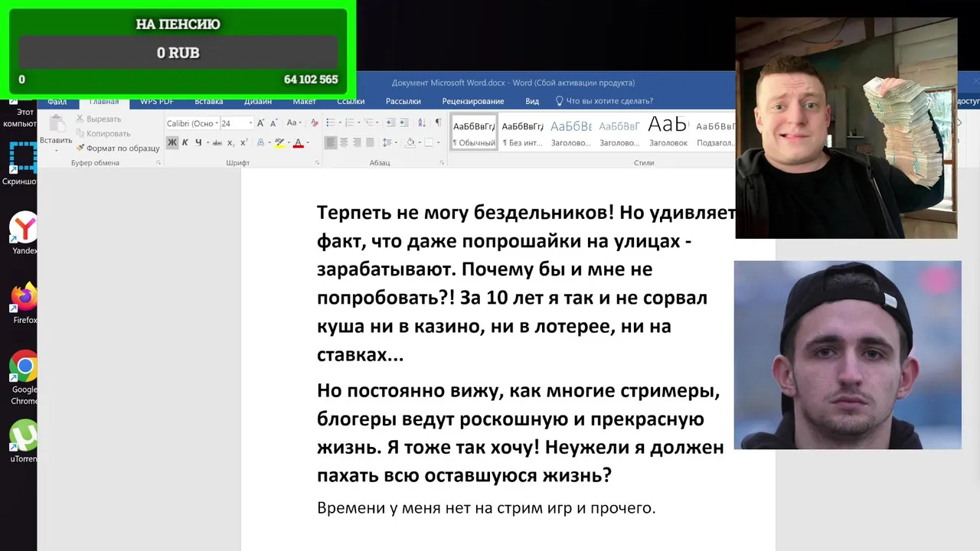This screenshot has height=551, width=980.
Task: Toggle underline (Ч) formatting
Action: [198, 142]
